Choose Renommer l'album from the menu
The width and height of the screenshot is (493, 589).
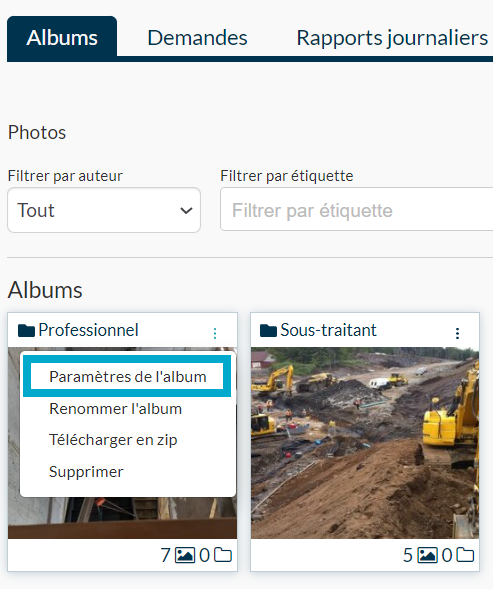115,409
